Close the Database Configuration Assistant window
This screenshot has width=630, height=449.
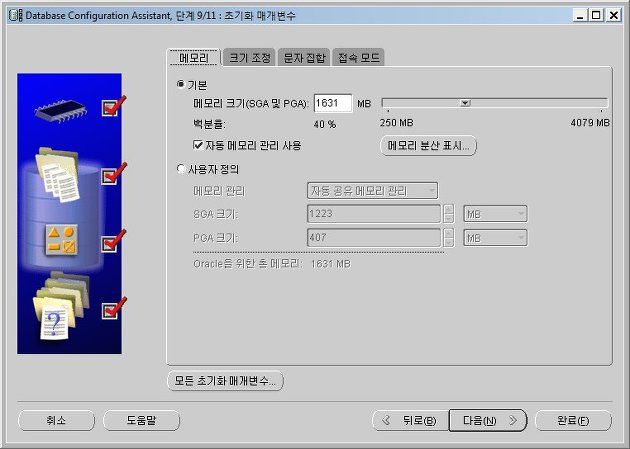(x=614, y=15)
